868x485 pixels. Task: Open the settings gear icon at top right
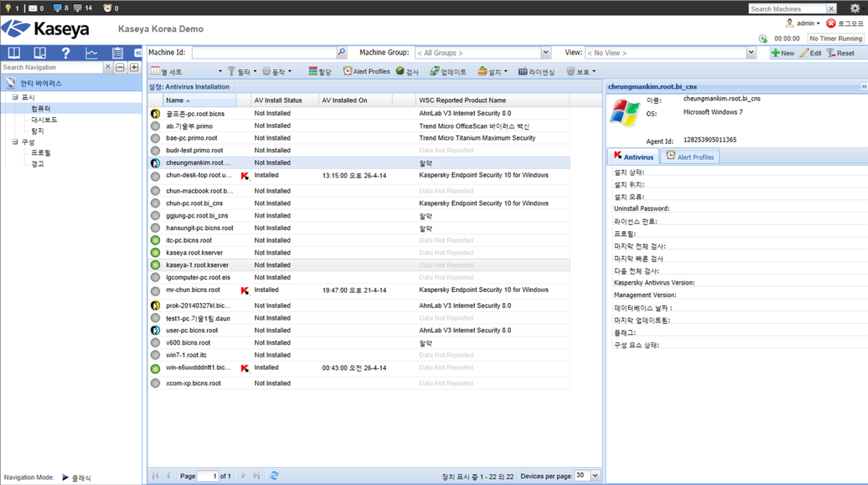click(855, 9)
